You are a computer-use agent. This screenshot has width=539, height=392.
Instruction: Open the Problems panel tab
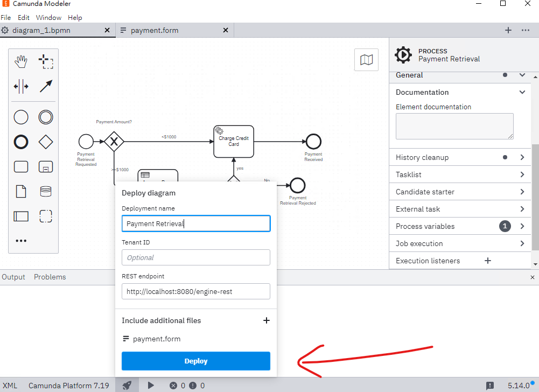coord(50,277)
